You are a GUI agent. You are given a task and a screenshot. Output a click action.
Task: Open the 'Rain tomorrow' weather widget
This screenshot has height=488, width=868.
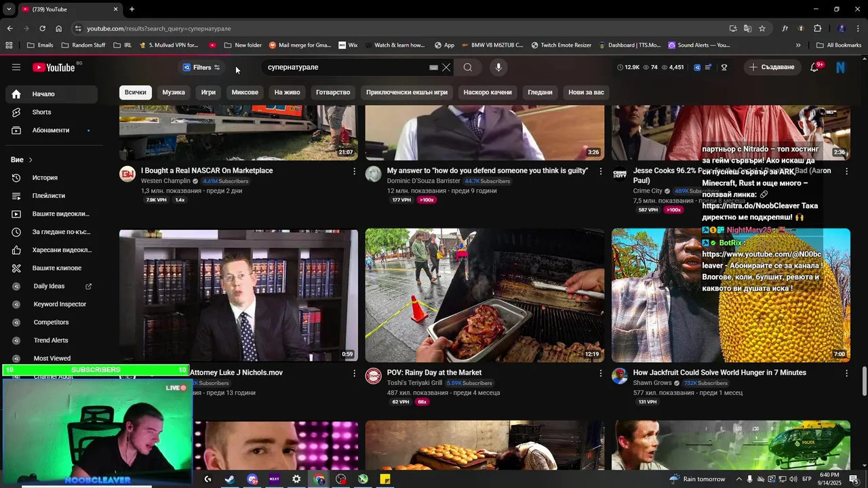(697, 479)
